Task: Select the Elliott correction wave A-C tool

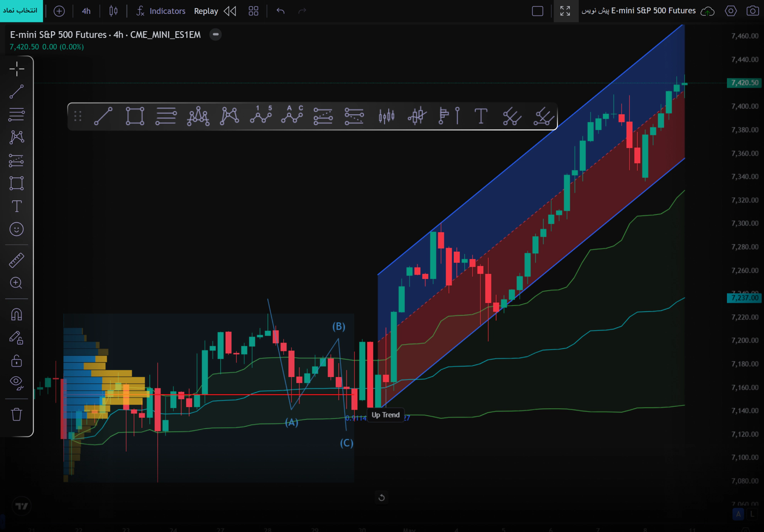Action: pyautogui.click(x=292, y=114)
